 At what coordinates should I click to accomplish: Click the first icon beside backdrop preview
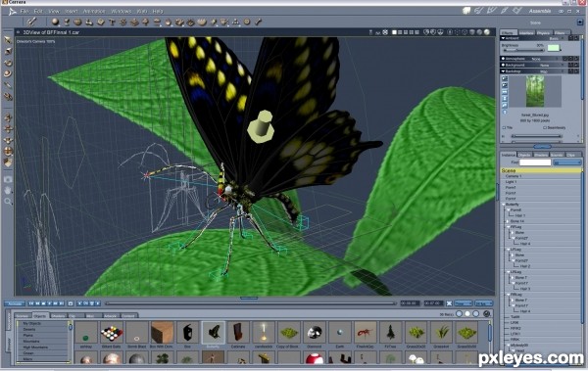[x=505, y=78]
